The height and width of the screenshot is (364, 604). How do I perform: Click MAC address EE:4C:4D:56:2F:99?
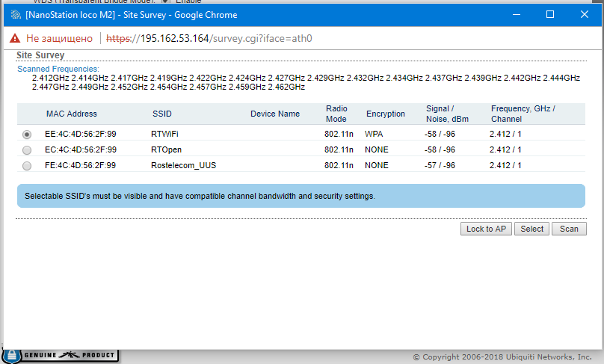click(81, 134)
